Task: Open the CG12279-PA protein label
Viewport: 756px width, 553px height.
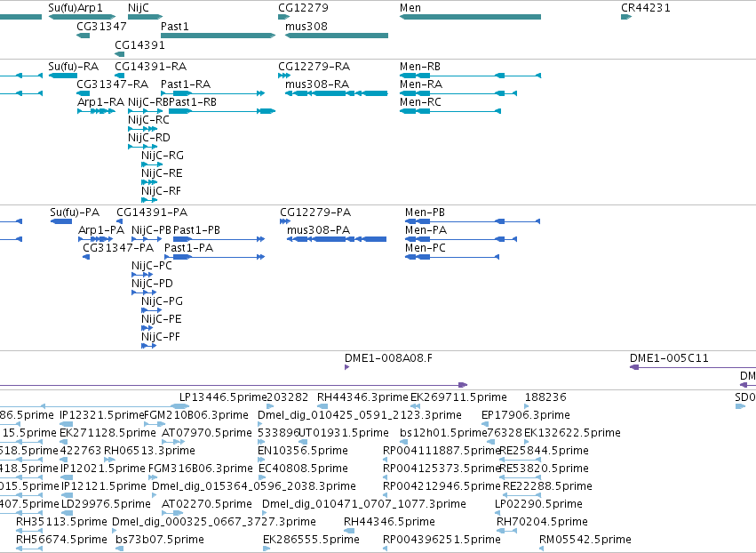Action: coord(315,212)
